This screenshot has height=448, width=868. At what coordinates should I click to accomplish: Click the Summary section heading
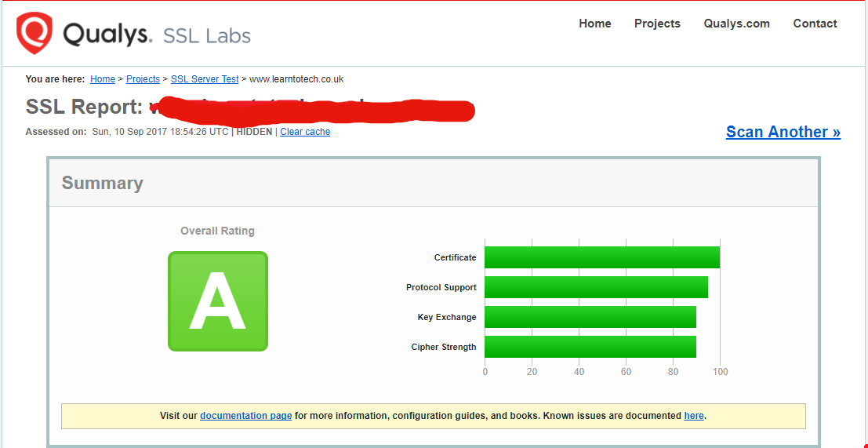click(103, 184)
